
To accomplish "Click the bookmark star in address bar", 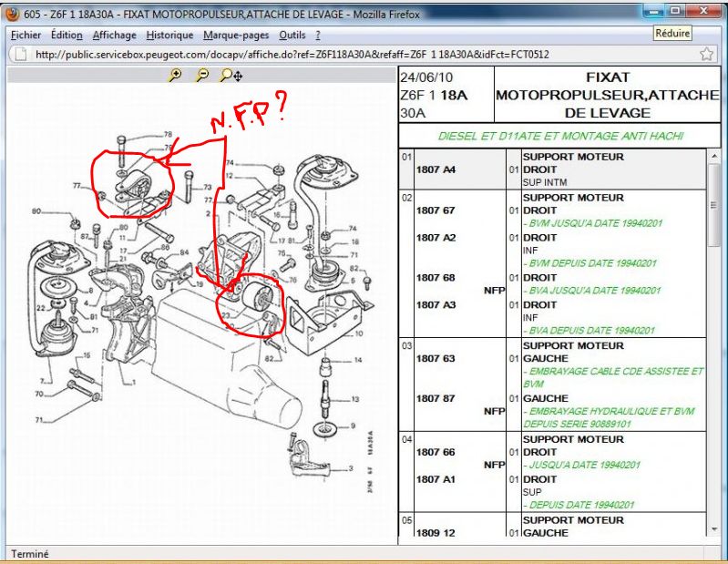I will [707, 54].
